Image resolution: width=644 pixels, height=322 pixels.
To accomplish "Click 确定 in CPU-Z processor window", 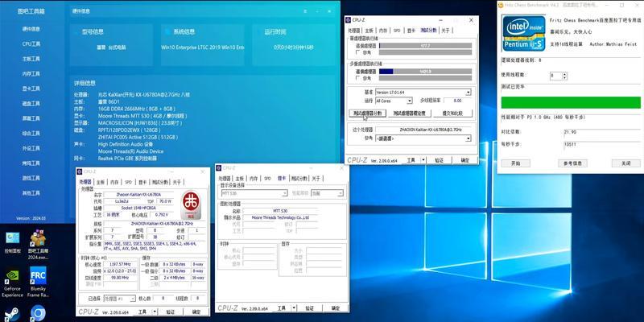I will 196,312.
